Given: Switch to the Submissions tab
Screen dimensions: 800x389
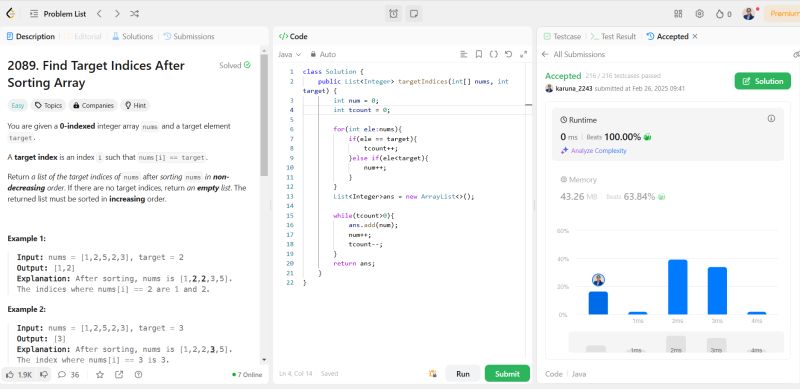Looking at the screenshot, I should 189,36.
